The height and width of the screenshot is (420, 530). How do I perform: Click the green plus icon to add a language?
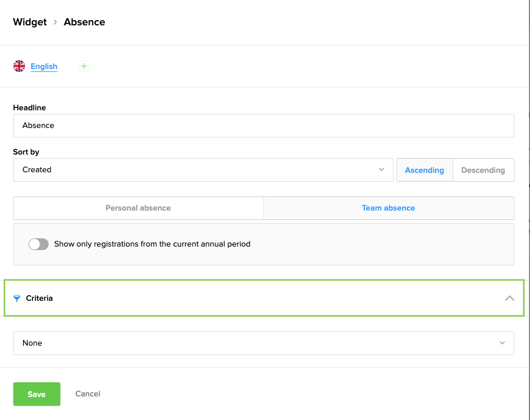83,66
